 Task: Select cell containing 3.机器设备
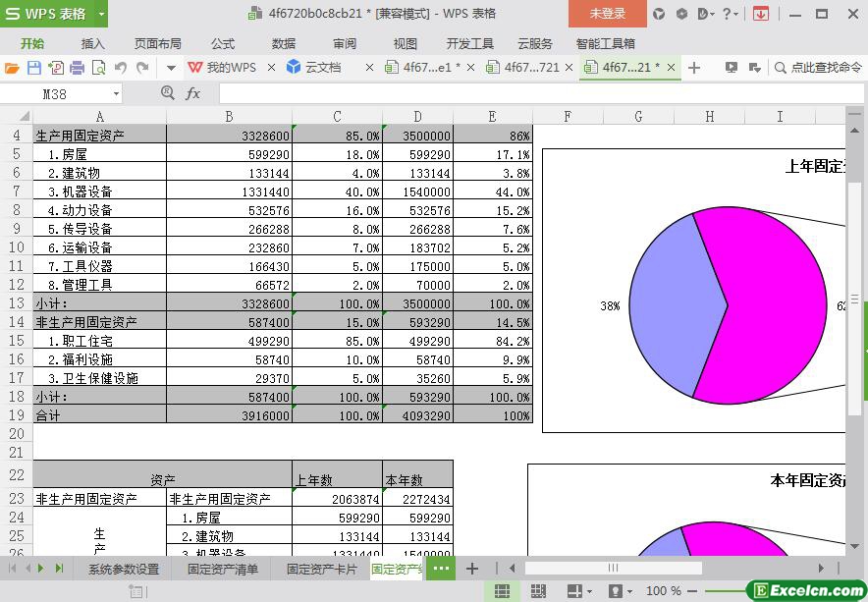[99, 192]
